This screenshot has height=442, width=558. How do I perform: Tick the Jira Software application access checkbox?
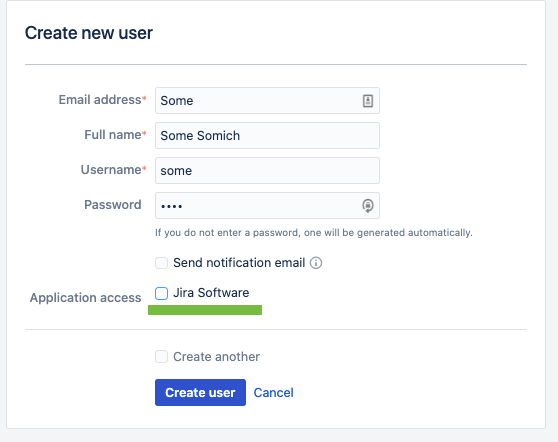click(x=161, y=293)
